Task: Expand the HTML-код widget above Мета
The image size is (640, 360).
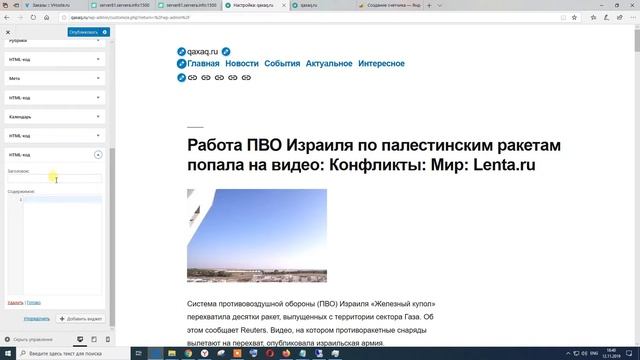Action: coord(55,60)
